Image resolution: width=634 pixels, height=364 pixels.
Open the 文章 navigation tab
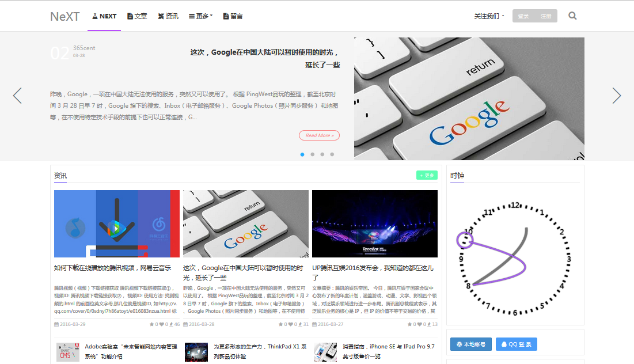point(137,16)
